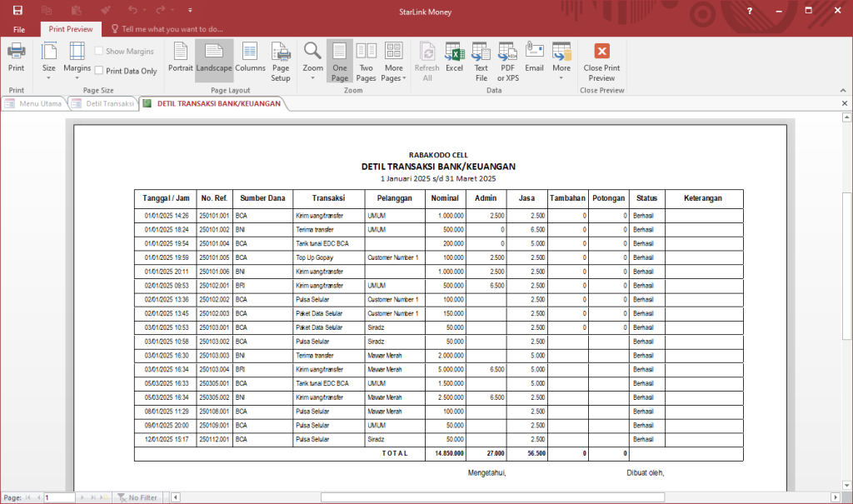Click the total nominal 14.850.000

point(449,453)
